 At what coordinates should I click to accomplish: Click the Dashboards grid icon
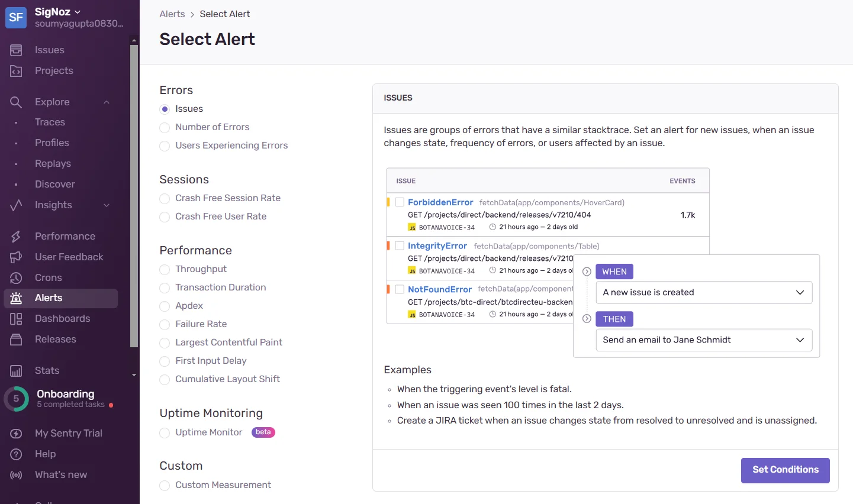coord(16,319)
